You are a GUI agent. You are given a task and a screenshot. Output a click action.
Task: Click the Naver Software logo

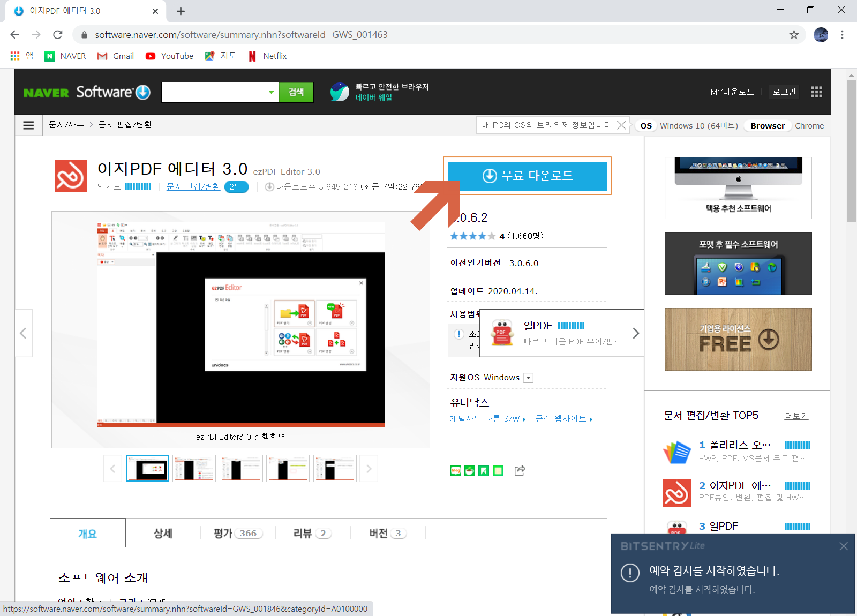pyautogui.click(x=87, y=92)
